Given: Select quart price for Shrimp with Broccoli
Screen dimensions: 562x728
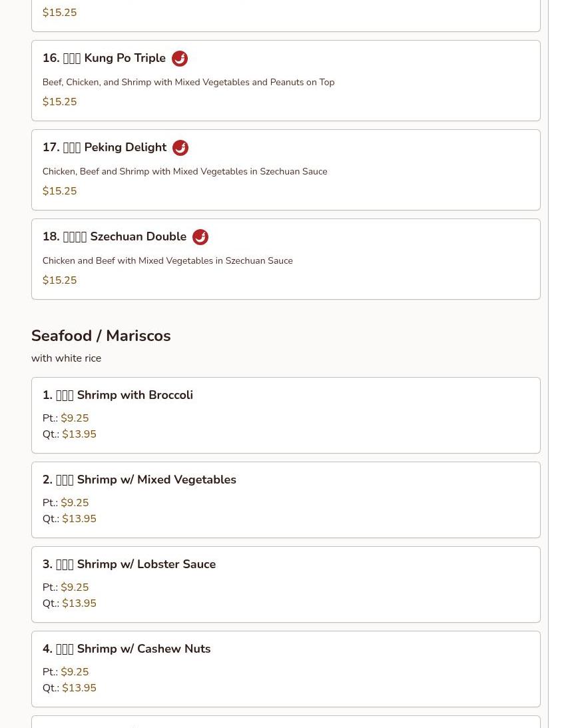Looking at the screenshot, I should pyautogui.click(x=79, y=434).
